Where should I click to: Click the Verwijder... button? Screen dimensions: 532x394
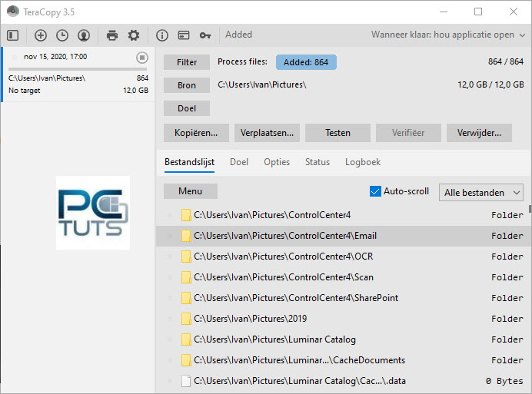tap(479, 133)
